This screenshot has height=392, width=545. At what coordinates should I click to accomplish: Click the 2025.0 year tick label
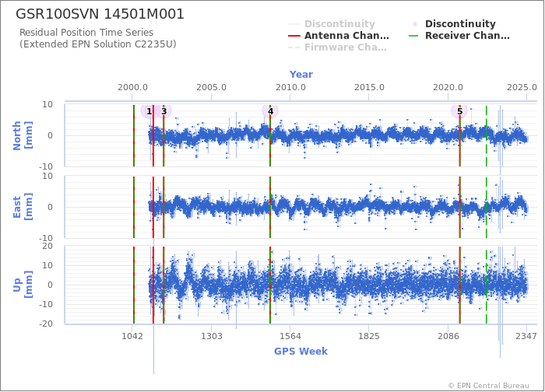point(522,87)
